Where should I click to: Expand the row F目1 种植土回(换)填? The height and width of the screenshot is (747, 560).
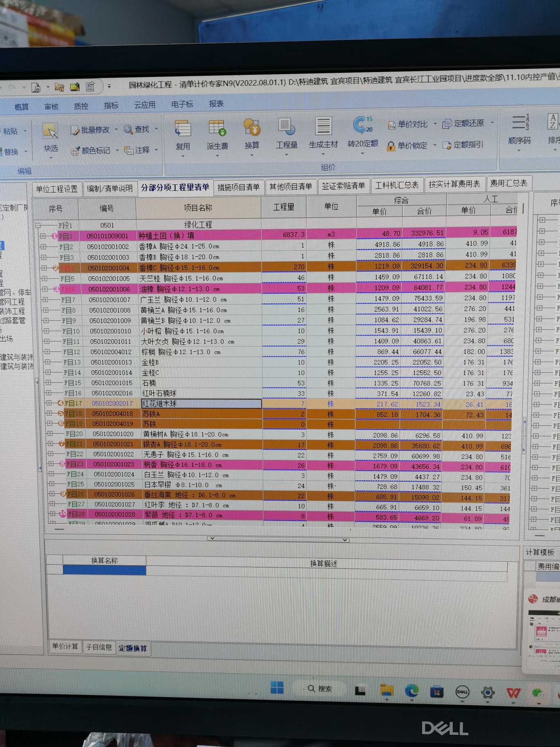coord(43,236)
